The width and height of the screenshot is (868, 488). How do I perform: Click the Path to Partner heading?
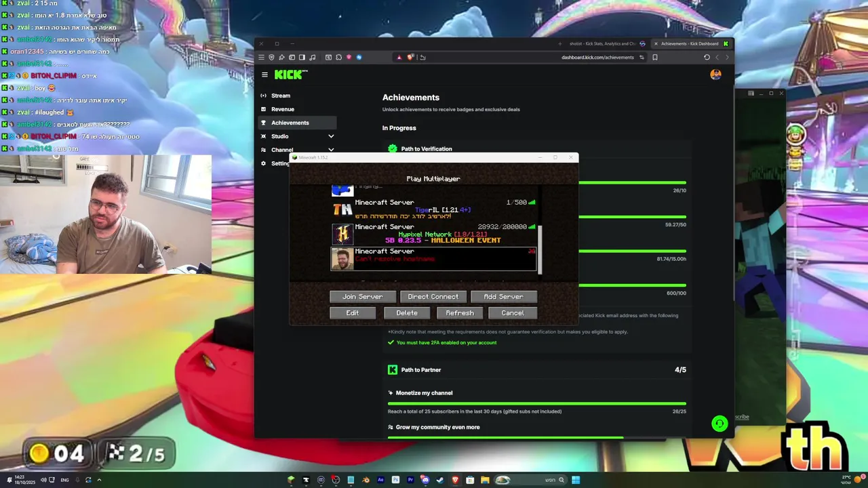pyautogui.click(x=421, y=370)
